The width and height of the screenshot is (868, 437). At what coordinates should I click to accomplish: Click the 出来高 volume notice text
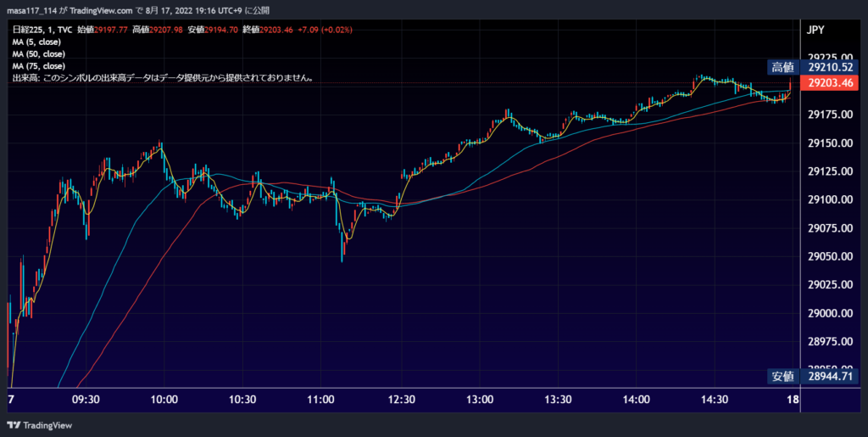click(x=164, y=78)
